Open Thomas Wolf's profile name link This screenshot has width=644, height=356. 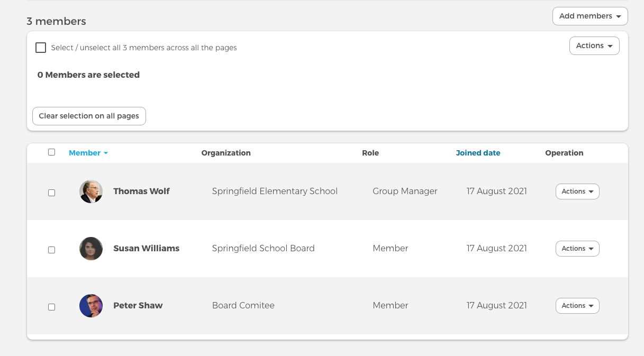[141, 191]
